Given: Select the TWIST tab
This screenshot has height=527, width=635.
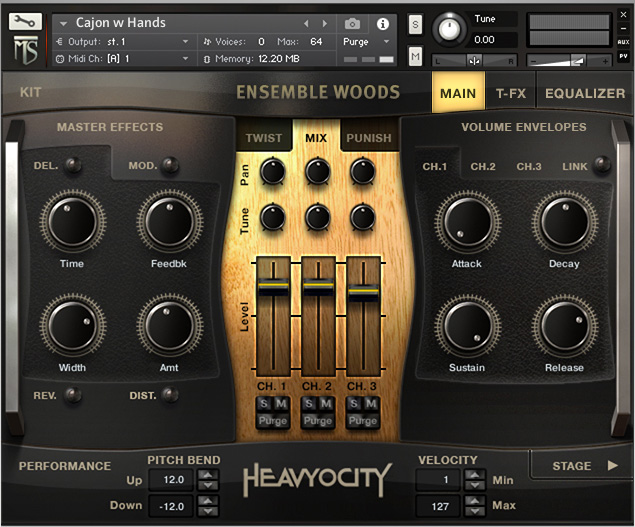Looking at the screenshot, I should (264, 138).
